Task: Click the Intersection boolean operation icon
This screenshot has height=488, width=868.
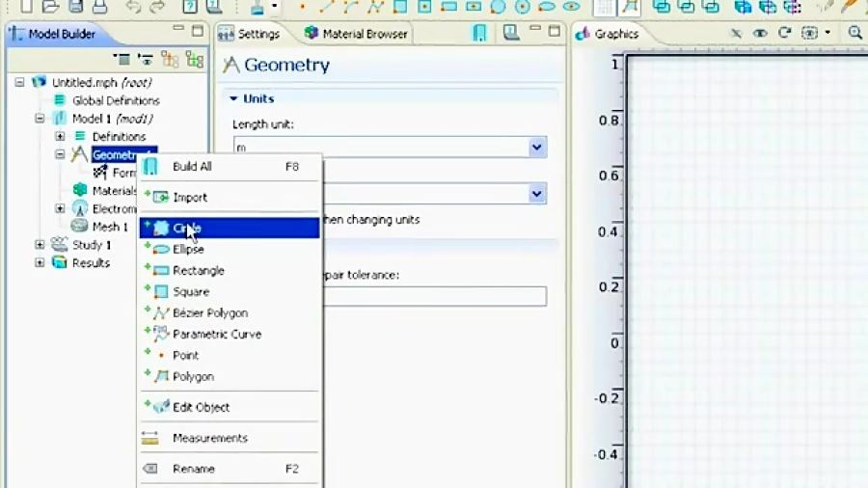Action: point(687,7)
